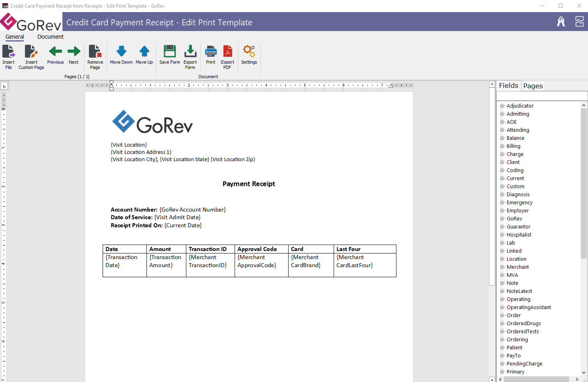
Task: Select Client in fields tree
Action: click(x=513, y=162)
